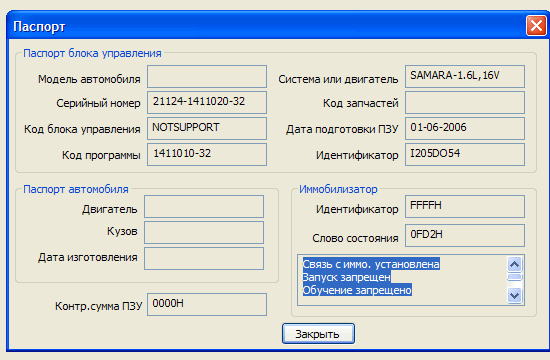
Task: Click the Дата изготовления field
Action: 204,259
